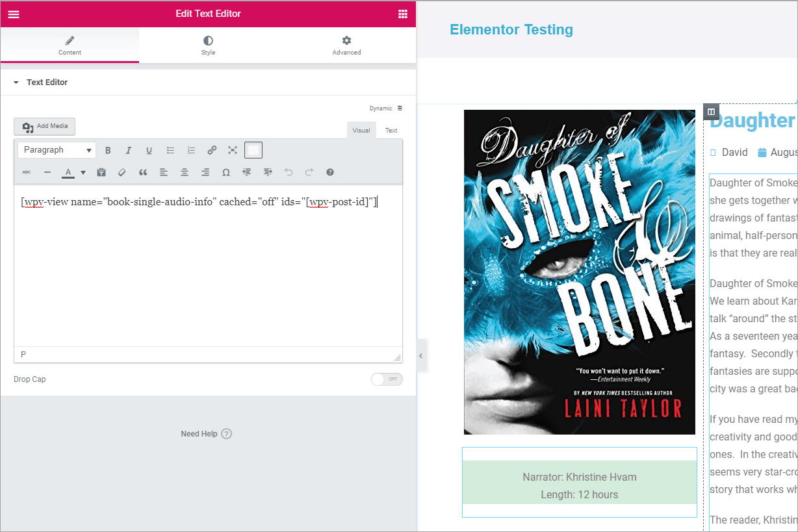Screen dimensions: 798x532
Task: Open the text color dropdown arrow
Action: tap(84, 172)
